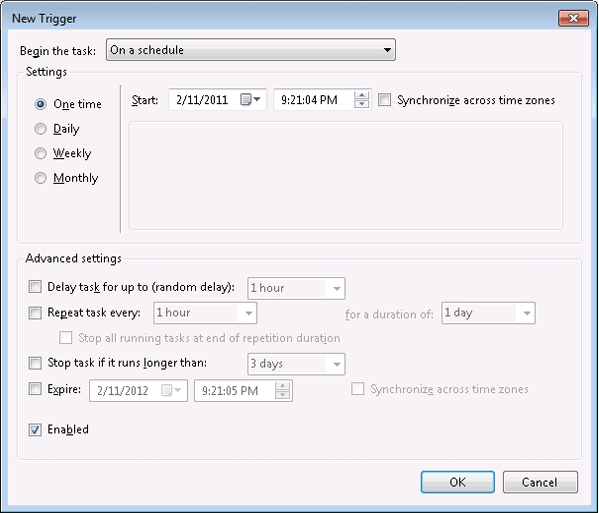
Task: Open the for a duration of 1 day dropdown
Action: pos(488,313)
